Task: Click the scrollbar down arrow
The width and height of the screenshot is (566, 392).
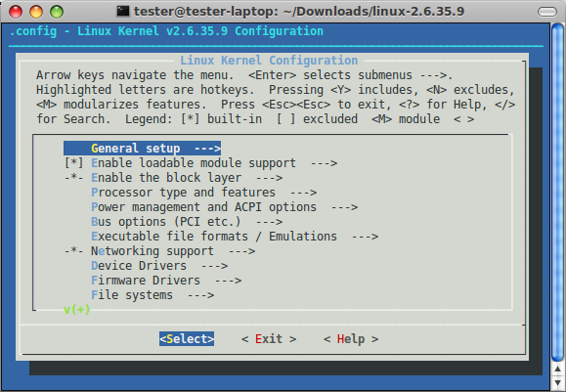Action: click(x=558, y=382)
